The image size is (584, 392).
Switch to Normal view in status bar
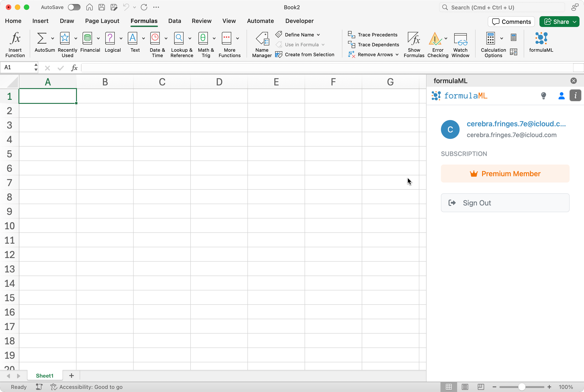tap(449, 387)
